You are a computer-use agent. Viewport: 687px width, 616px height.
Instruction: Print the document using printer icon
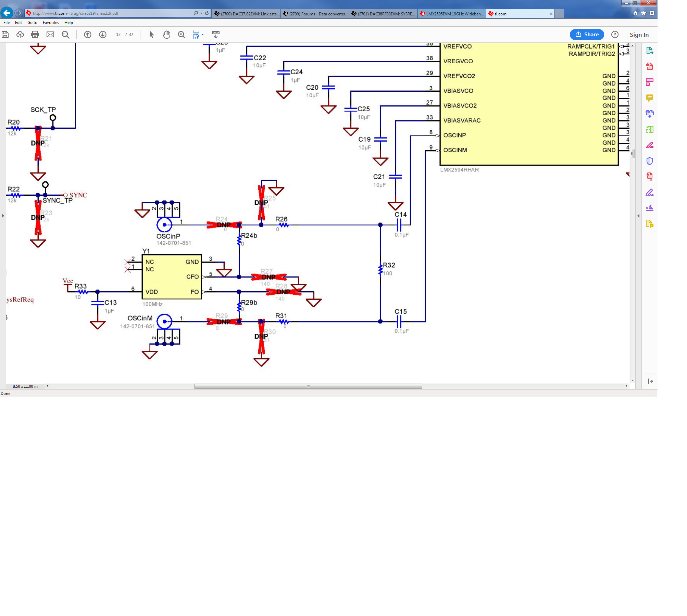coord(35,35)
